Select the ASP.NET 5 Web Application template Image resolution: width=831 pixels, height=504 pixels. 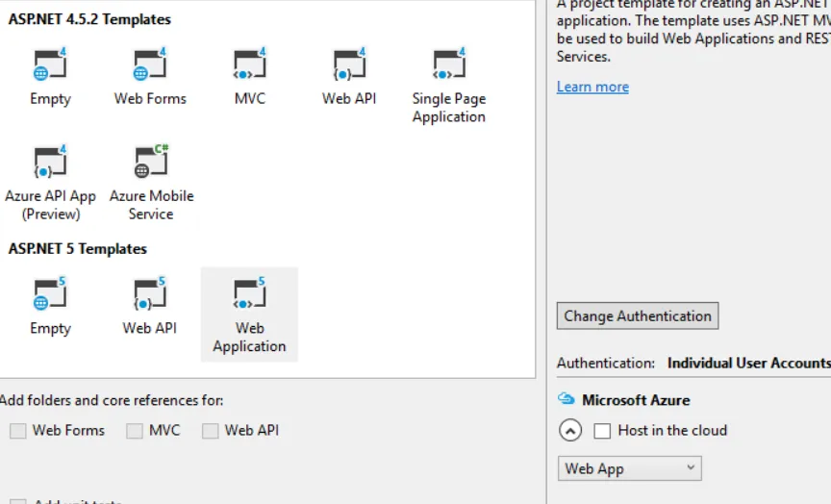(249, 295)
